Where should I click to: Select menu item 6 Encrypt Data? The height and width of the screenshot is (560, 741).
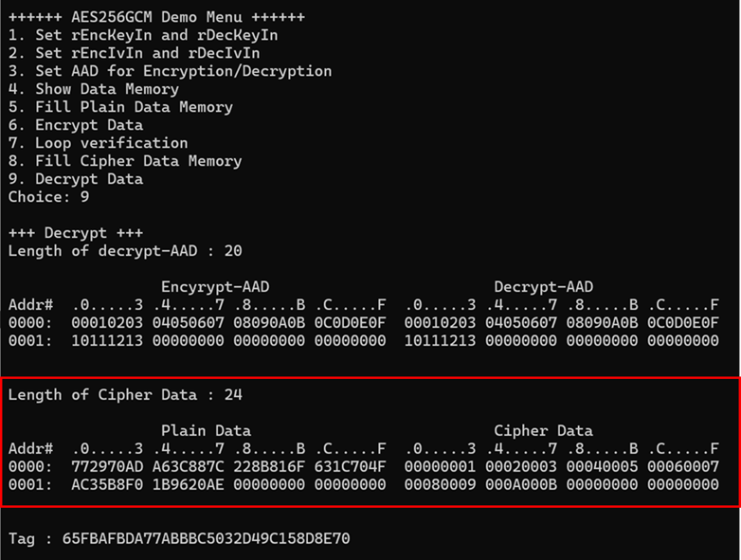[x=76, y=125]
